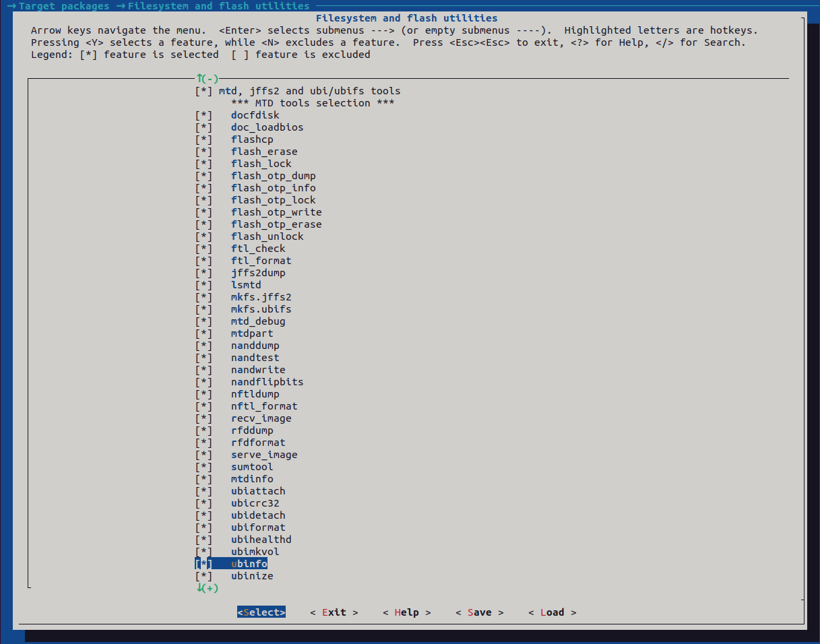Click the < Save > button
Screen dimensions: 820x644
pos(480,612)
